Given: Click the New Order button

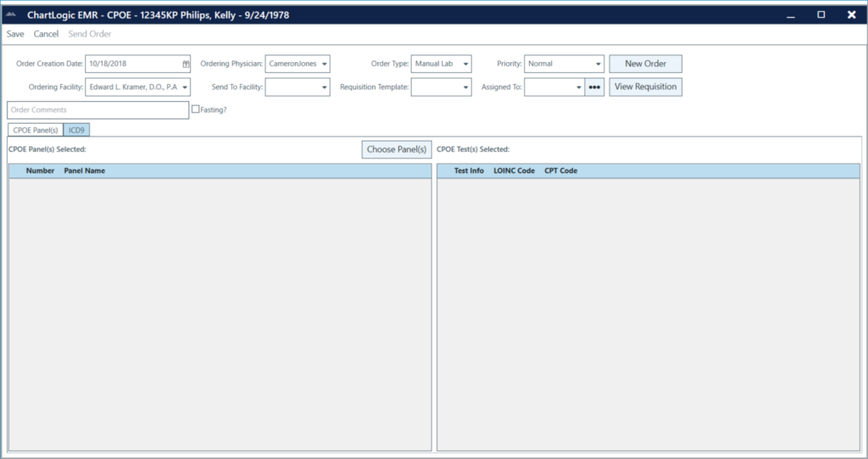Looking at the screenshot, I should pos(645,64).
